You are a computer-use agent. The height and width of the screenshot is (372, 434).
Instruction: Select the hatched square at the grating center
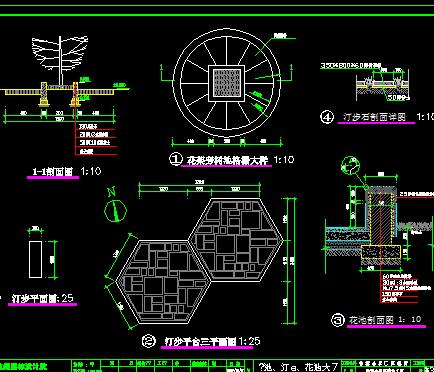click(x=227, y=83)
